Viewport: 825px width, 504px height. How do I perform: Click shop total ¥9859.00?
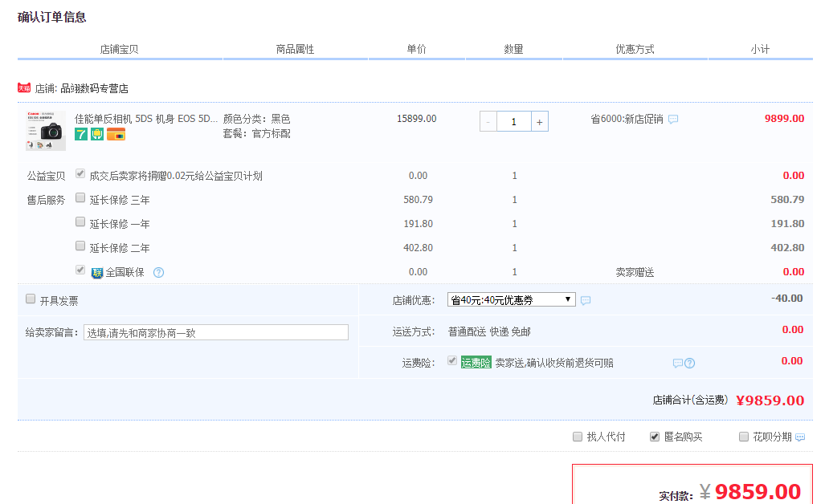point(770,400)
